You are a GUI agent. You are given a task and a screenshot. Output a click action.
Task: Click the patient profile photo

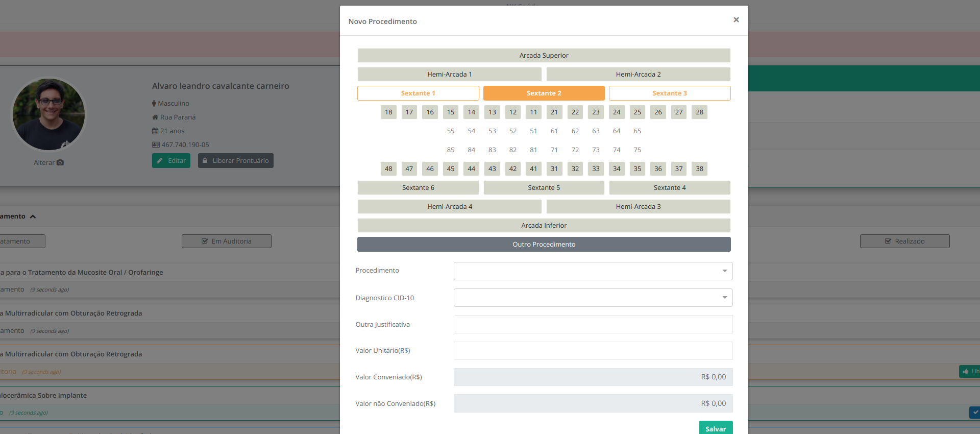click(49, 114)
